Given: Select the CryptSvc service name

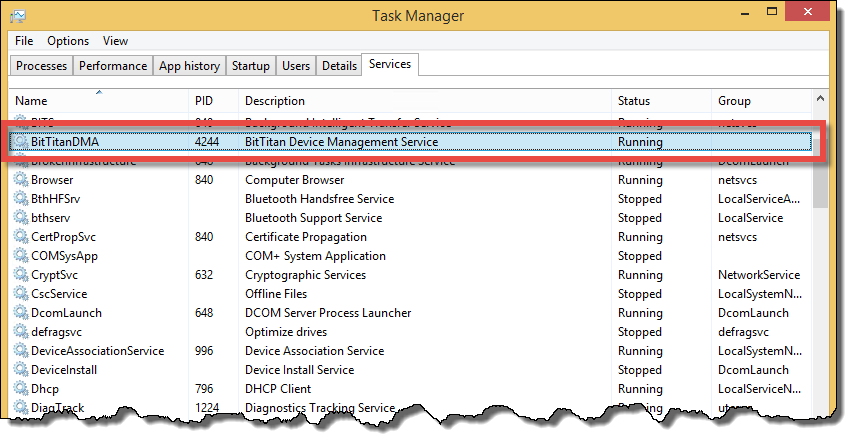Looking at the screenshot, I should [54, 275].
